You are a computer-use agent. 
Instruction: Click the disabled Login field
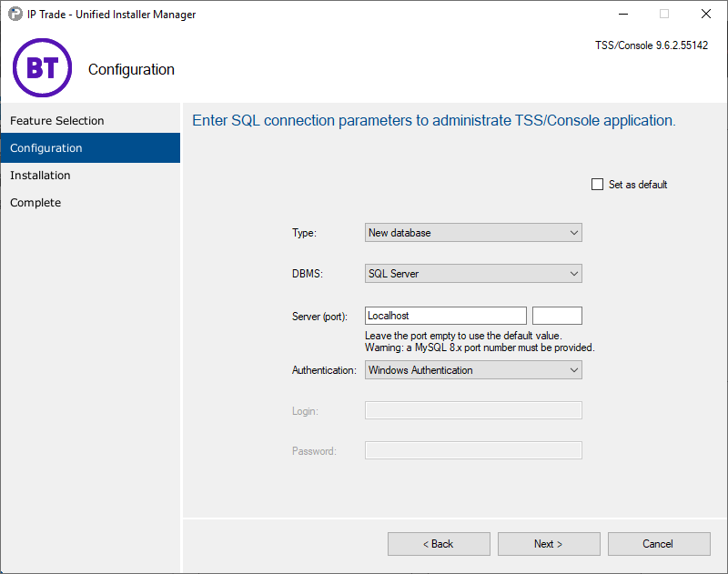click(473, 409)
